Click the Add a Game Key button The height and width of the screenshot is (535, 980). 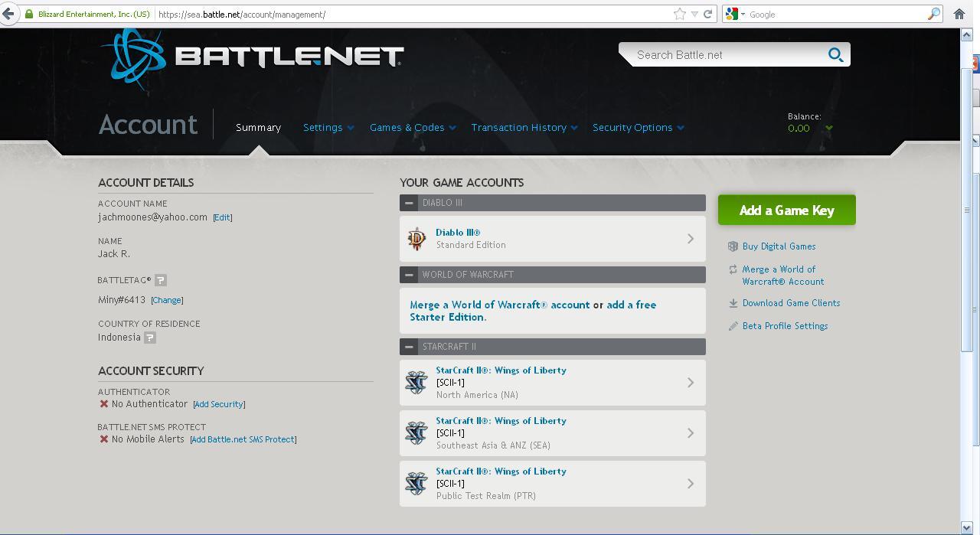[787, 210]
